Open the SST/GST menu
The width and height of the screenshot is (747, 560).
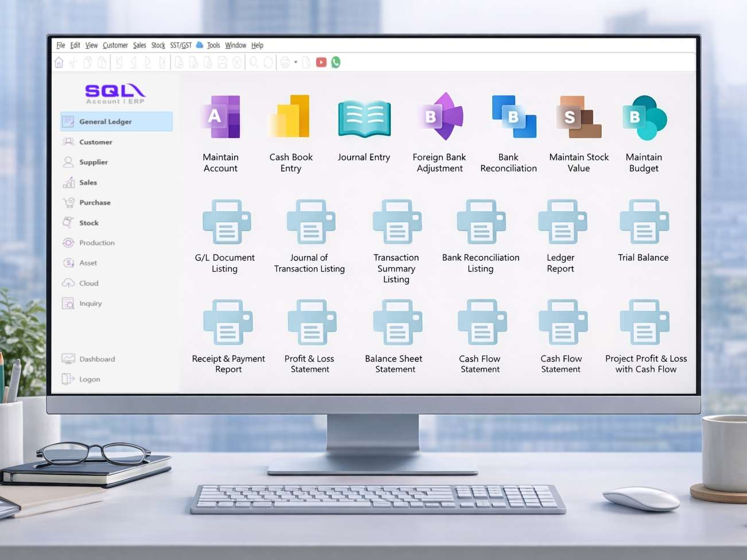pyautogui.click(x=180, y=45)
